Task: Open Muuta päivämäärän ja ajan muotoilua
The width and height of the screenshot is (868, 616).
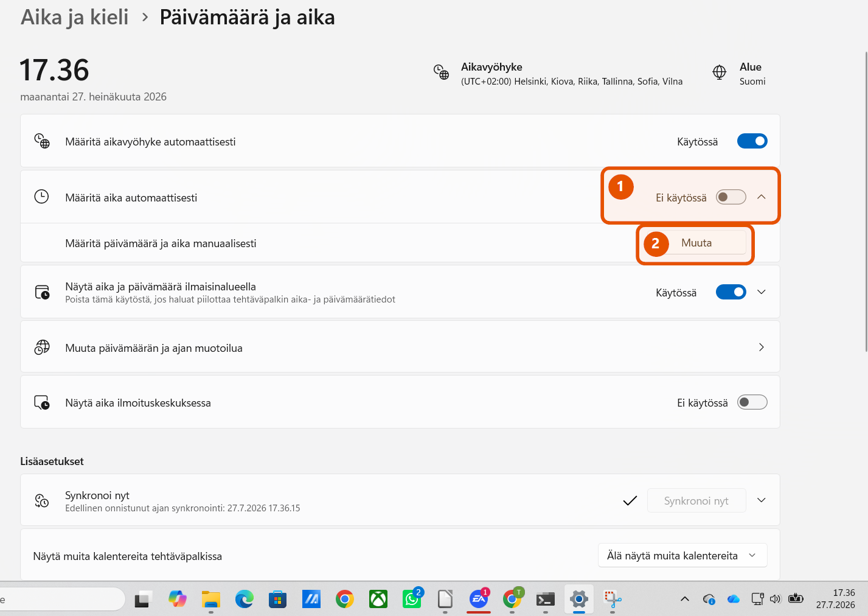Action: coord(400,348)
